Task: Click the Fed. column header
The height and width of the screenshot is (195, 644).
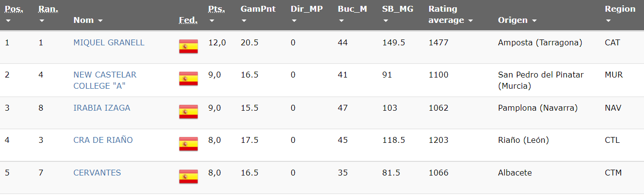Action: coord(188,20)
